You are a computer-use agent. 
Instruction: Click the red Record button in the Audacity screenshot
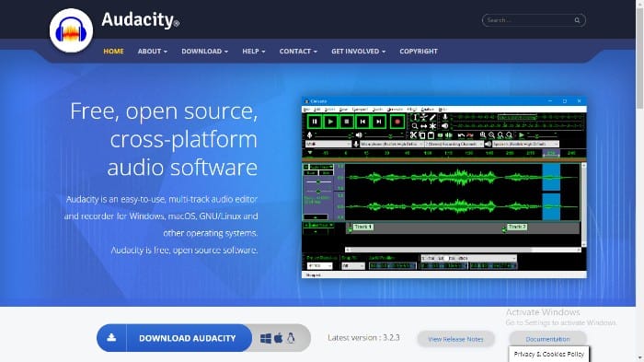[x=397, y=122]
